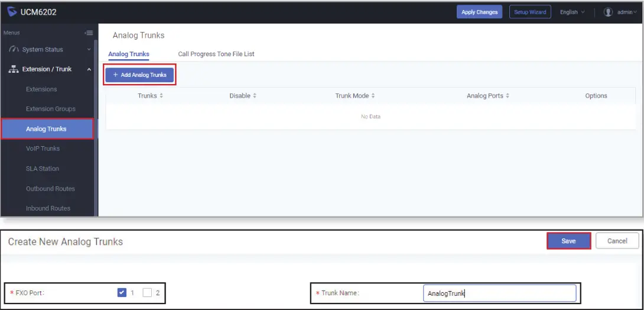The image size is (644, 310).
Task: Open Outbound Routes in the sidebar
Action: pos(50,189)
